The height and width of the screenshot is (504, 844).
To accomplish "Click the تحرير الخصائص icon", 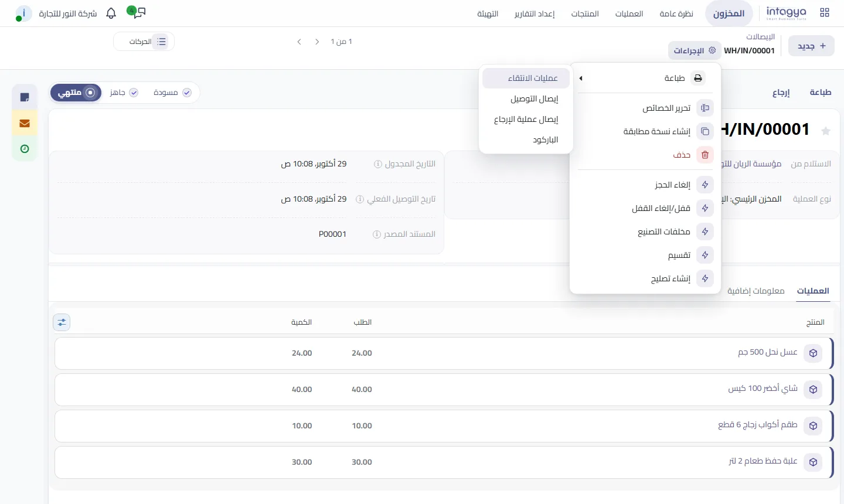I will point(705,108).
